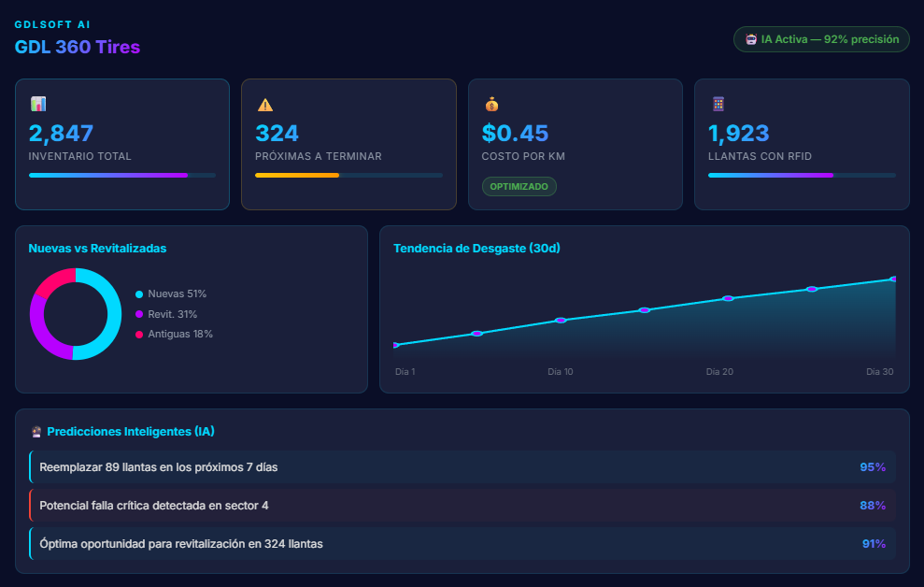Screen dimensions: 924x587
Task: Toggle the IA Activa — 92% precisión indicator
Action: coord(821,39)
